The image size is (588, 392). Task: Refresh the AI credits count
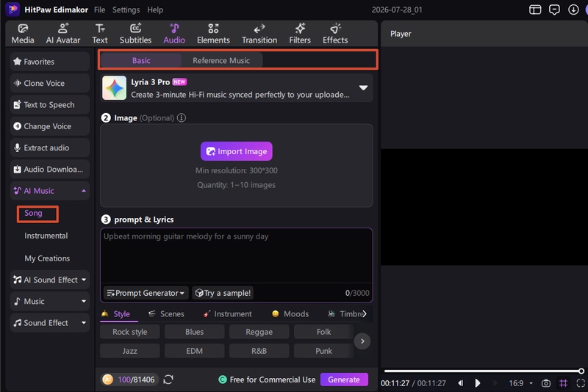coord(168,380)
